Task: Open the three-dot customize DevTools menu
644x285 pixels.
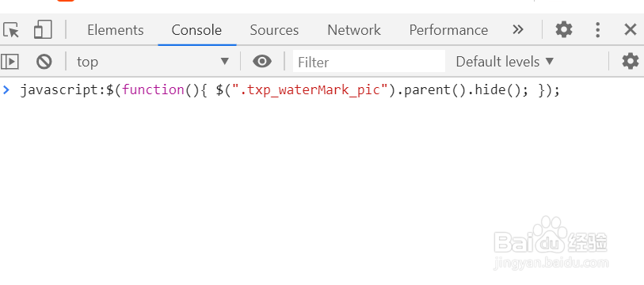Action: 597,30
